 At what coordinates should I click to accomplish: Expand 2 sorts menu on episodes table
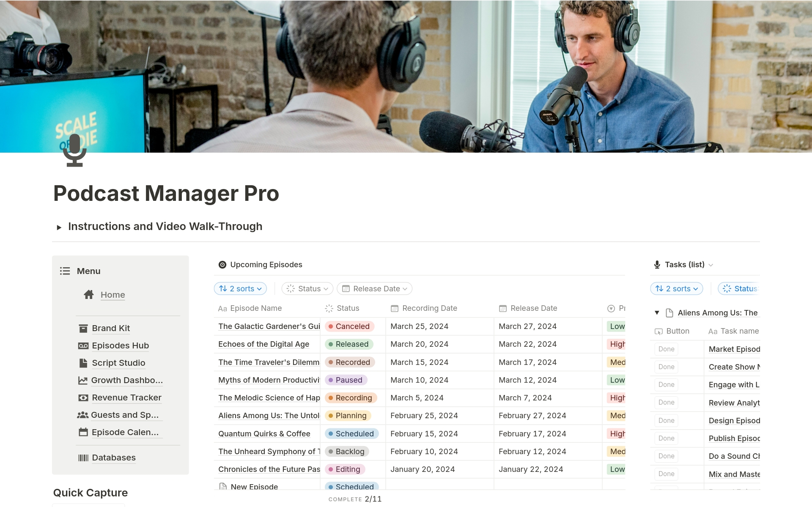pos(239,288)
